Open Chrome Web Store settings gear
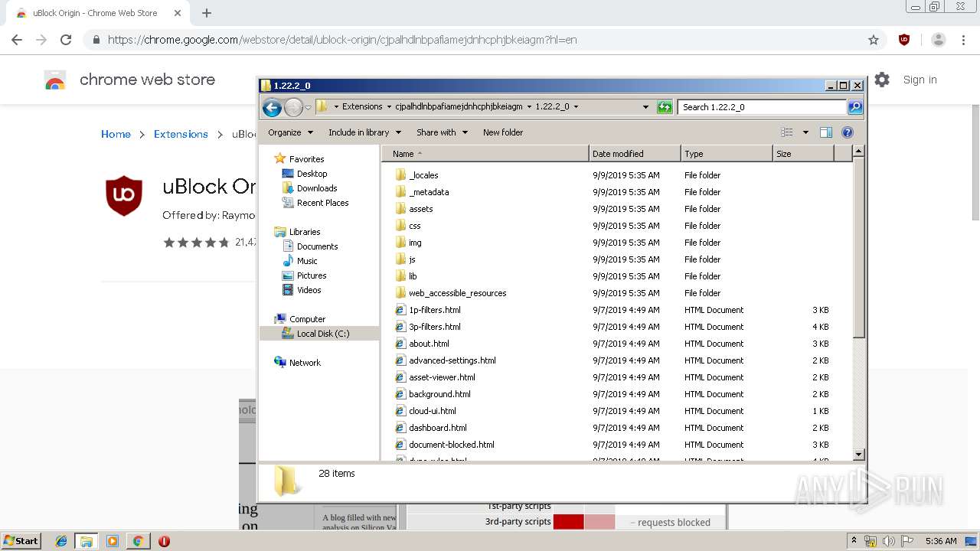 (882, 80)
